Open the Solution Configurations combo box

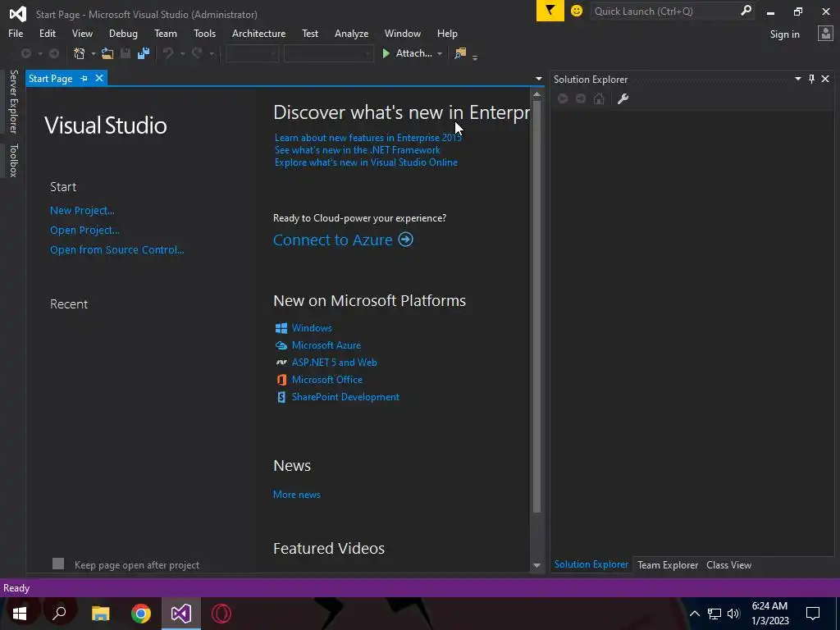(x=252, y=53)
